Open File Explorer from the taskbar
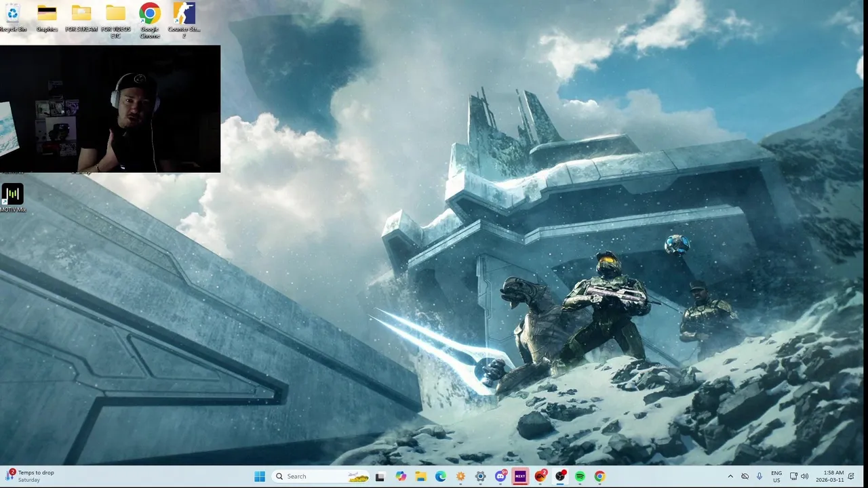 coord(420,476)
